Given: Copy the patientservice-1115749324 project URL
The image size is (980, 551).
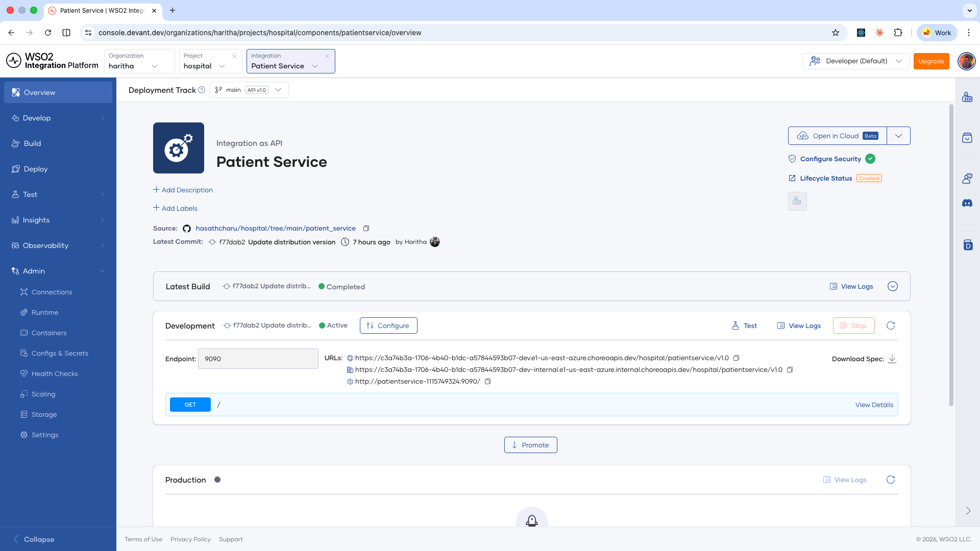Looking at the screenshot, I should pos(487,382).
